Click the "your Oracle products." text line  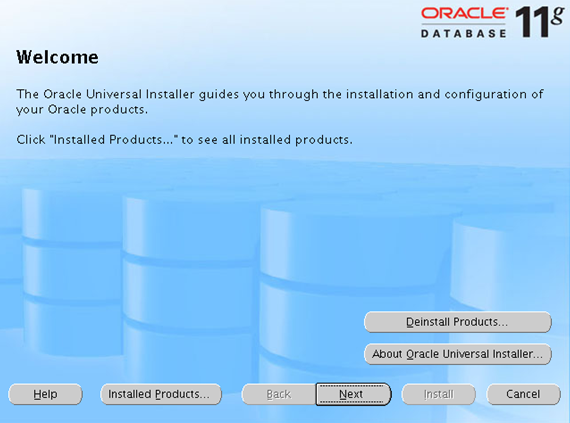click(82, 109)
